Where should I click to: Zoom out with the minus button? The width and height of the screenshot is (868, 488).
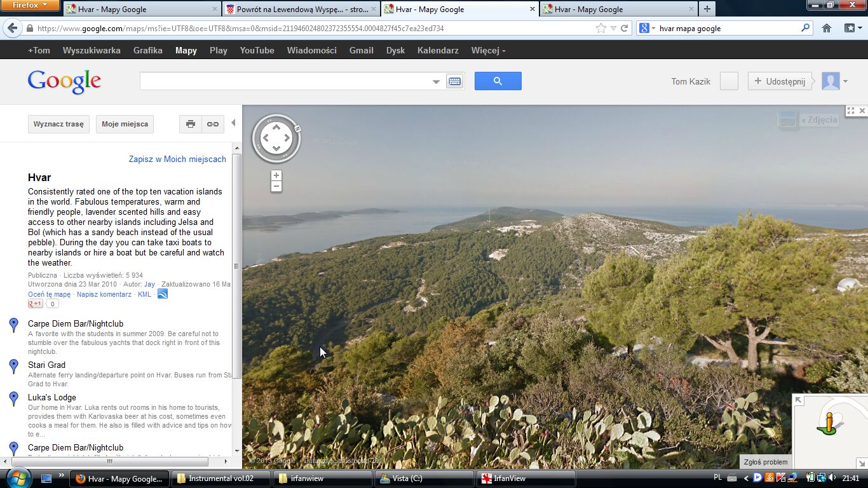(x=276, y=186)
